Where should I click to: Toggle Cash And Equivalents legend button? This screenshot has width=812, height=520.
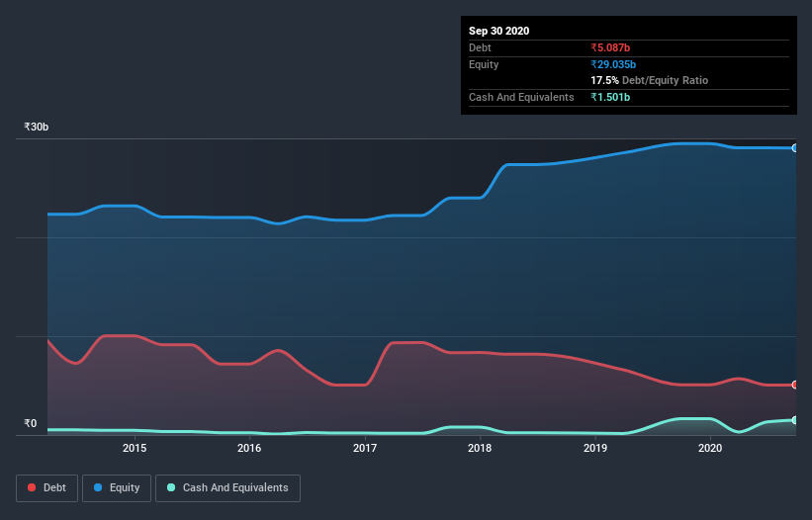[227, 488]
